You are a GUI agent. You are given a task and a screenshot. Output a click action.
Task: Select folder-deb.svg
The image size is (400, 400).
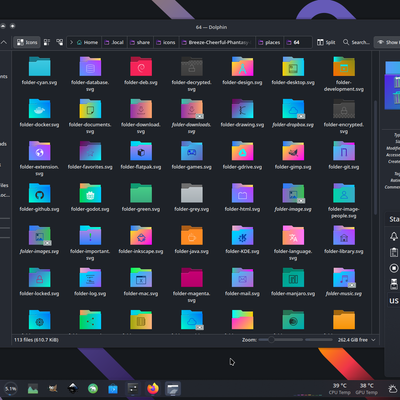tap(141, 71)
